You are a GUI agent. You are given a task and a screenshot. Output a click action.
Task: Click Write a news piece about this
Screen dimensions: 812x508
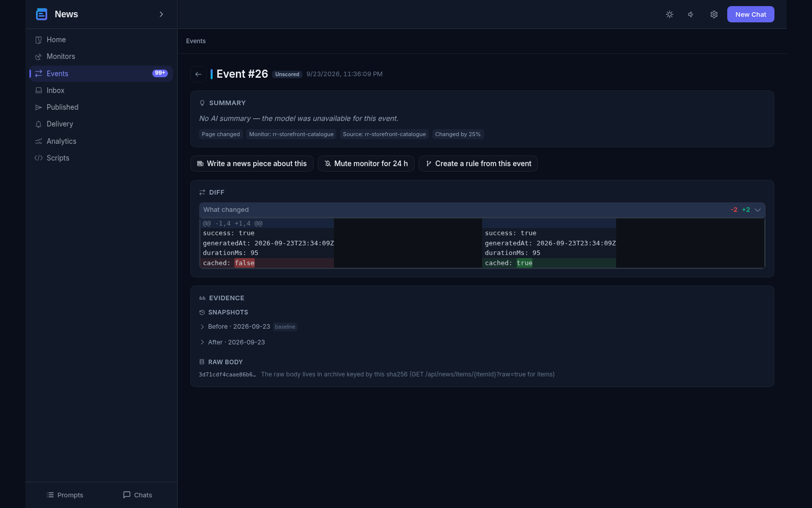(252, 164)
